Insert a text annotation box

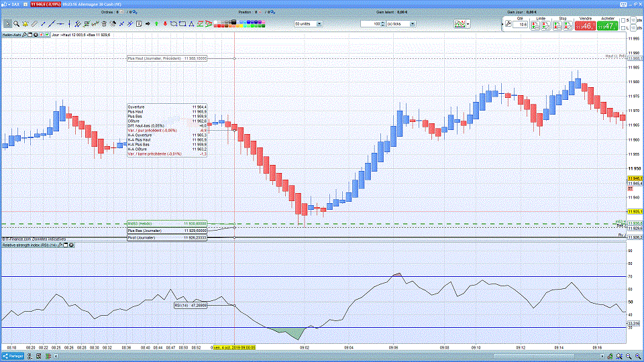[139, 24]
